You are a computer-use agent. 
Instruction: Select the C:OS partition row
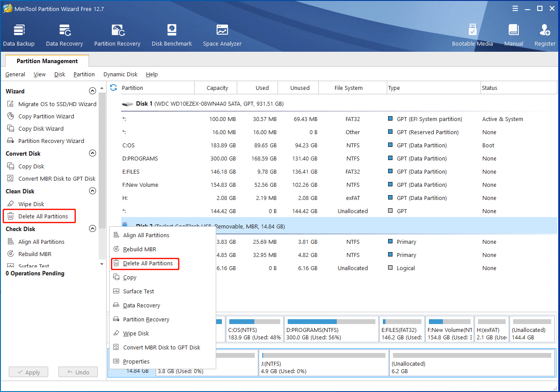point(339,145)
